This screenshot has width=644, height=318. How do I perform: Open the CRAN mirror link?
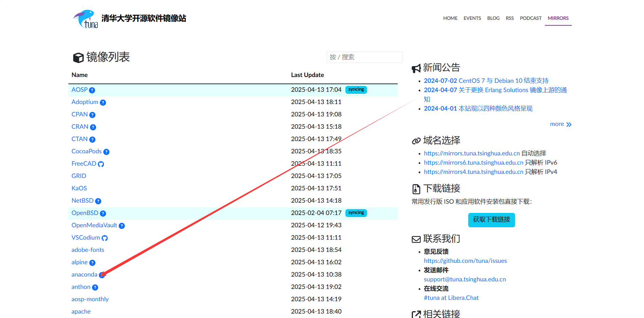(x=80, y=127)
